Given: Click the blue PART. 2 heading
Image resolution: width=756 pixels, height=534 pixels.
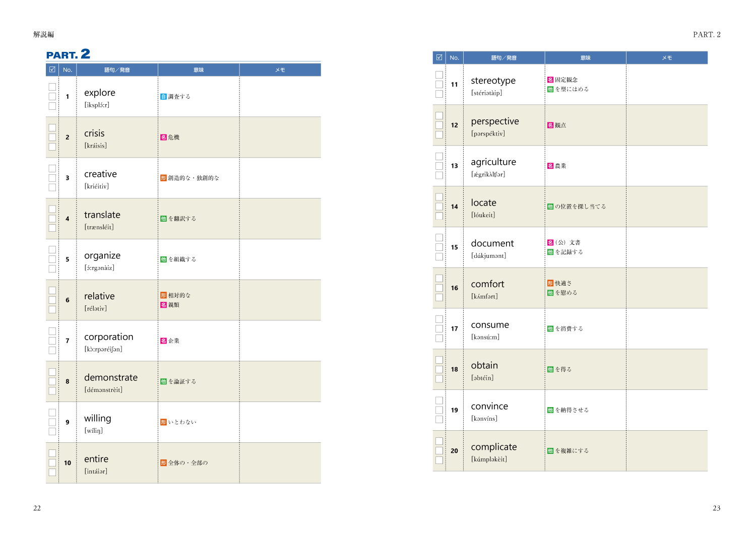Looking at the screenshot, I should click(x=68, y=54).
